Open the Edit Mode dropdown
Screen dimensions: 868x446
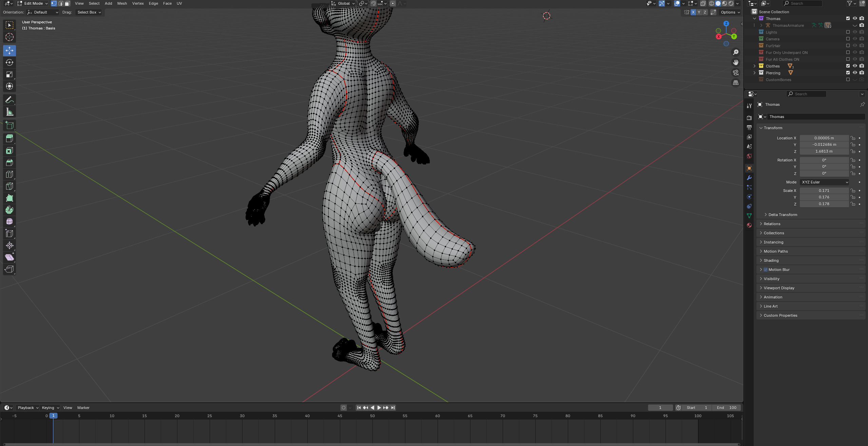pos(33,3)
